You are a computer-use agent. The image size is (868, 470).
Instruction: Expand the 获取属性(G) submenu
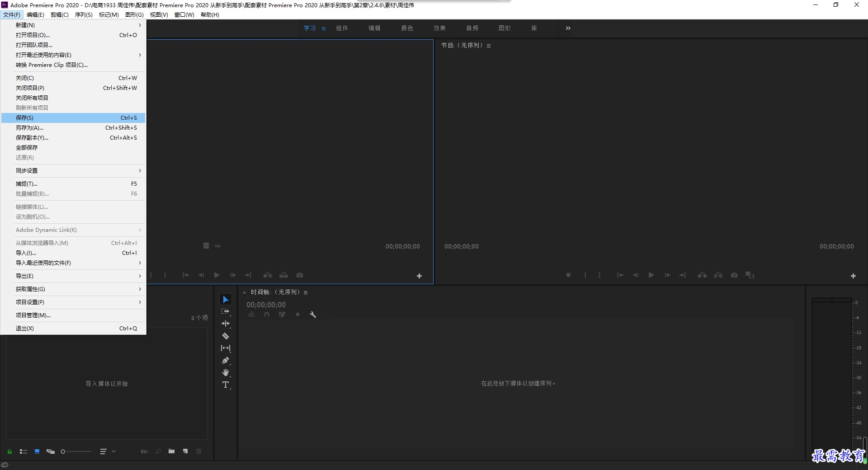tap(73, 289)
